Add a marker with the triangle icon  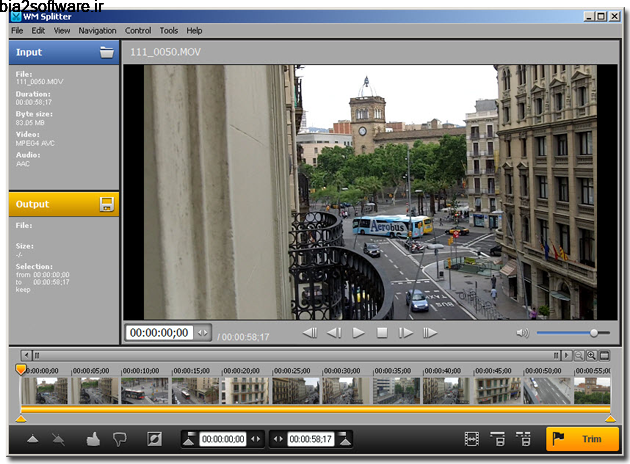32,439
